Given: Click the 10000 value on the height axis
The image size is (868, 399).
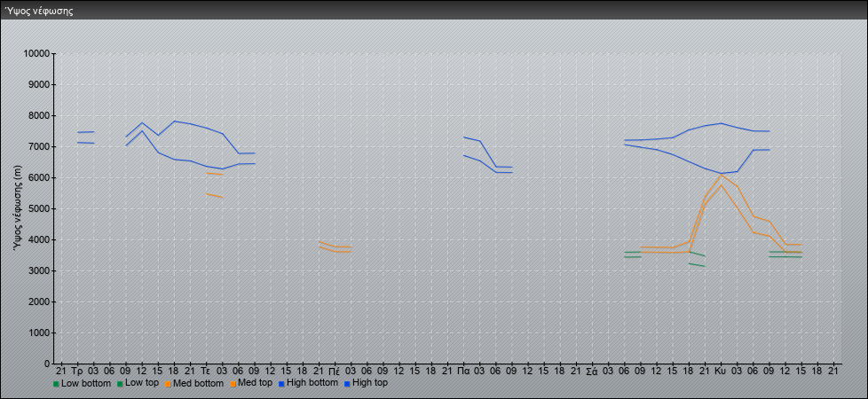Looking at the screenshot, I should click(37, 54).
